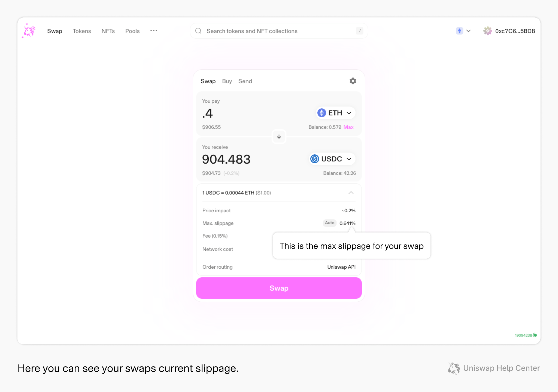Viewport: 558px width, 392px height.
Task: Open the overflow ellipsis menu
Action: point(154,31)
